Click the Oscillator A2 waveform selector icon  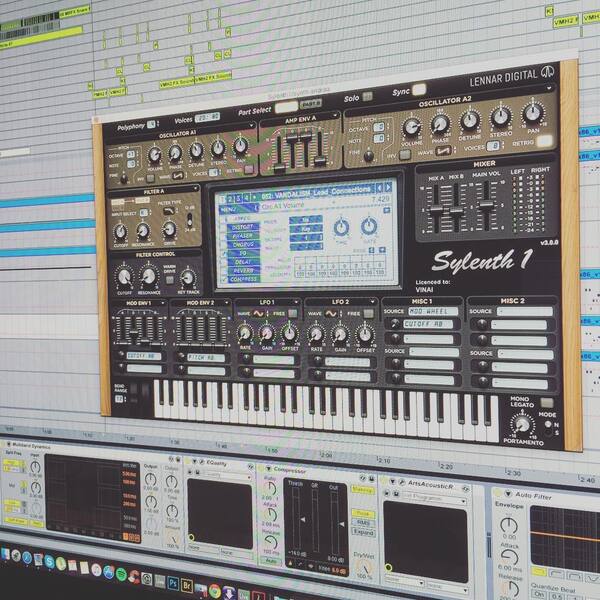(x=443, y=151)
